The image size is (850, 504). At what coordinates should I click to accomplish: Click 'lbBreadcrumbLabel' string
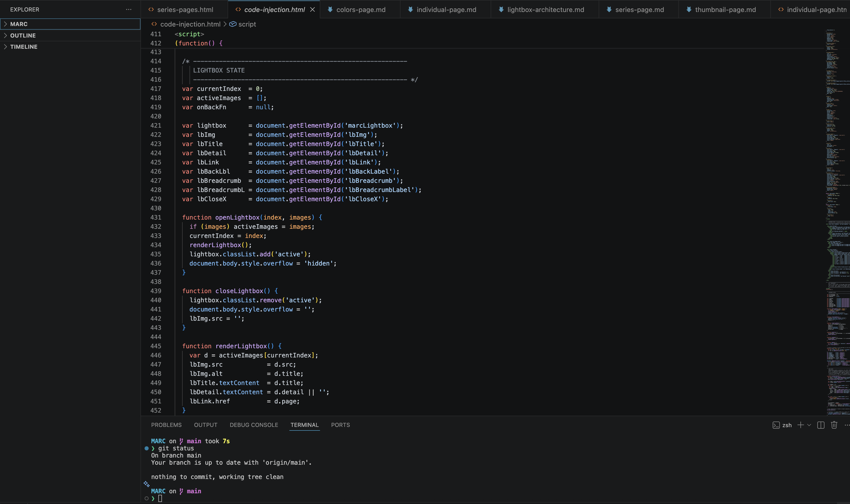(380, 190)
